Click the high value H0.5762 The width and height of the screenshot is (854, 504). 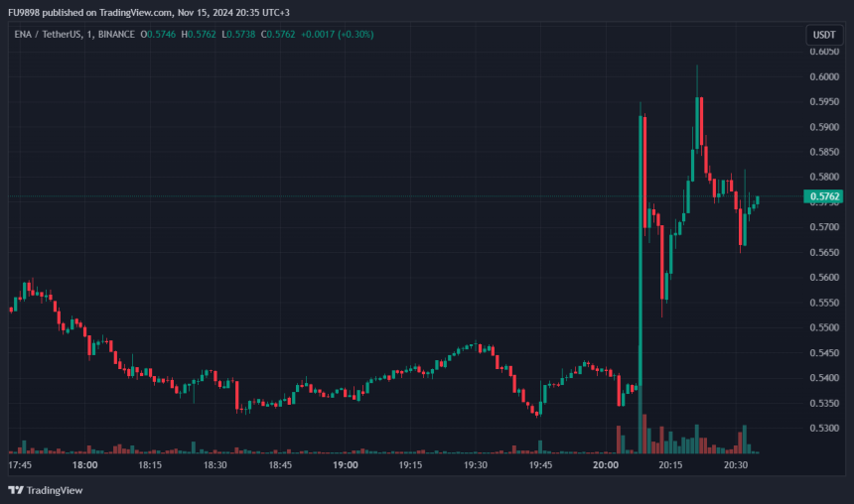pyautogui.click(x=203, y=35)
